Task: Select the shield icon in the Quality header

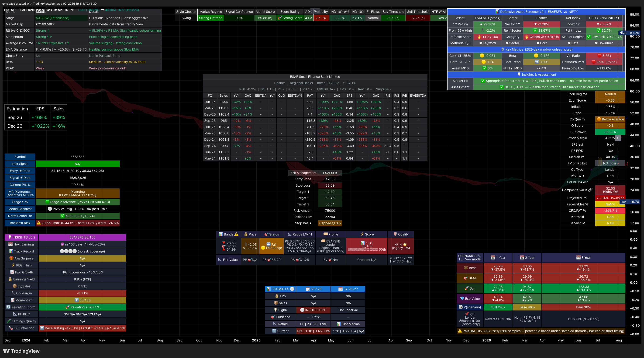Action: click(x=395, y=234)
